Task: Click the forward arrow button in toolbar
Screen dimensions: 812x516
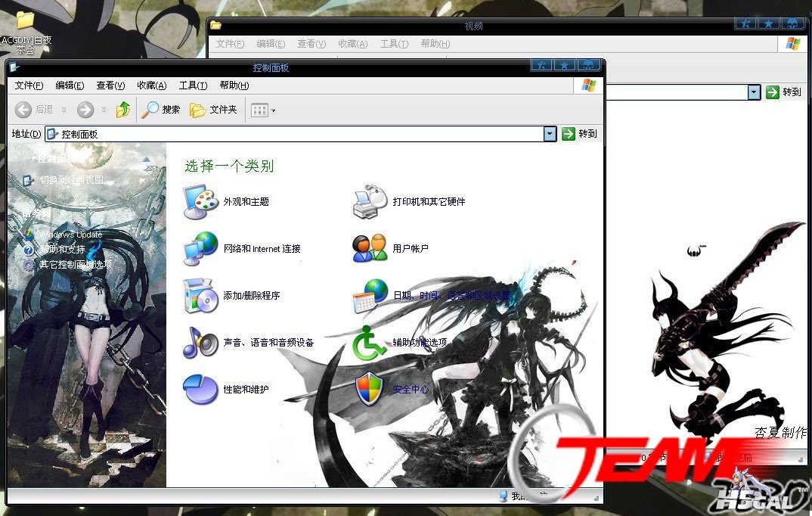Action: [x=85, y=109]
